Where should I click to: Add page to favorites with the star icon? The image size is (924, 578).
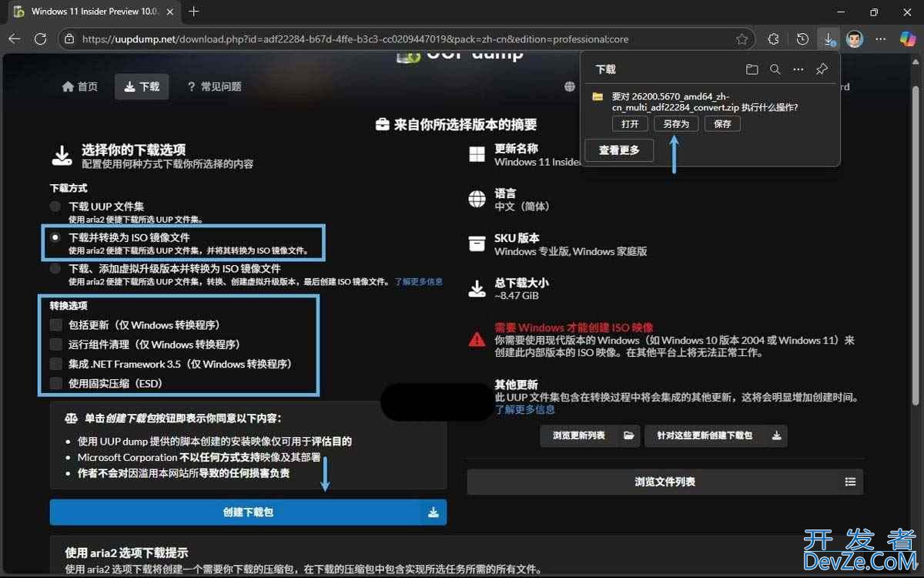point(742,39)
